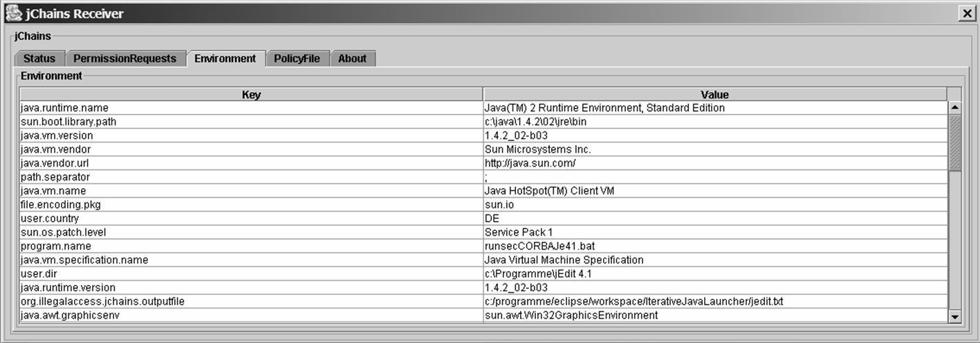Click the value 'sun.awt.Win32GraphicsEnvironment'
The width and height of the screenshot is (980, 343).
pyautogui.click(x=715, y=315)
